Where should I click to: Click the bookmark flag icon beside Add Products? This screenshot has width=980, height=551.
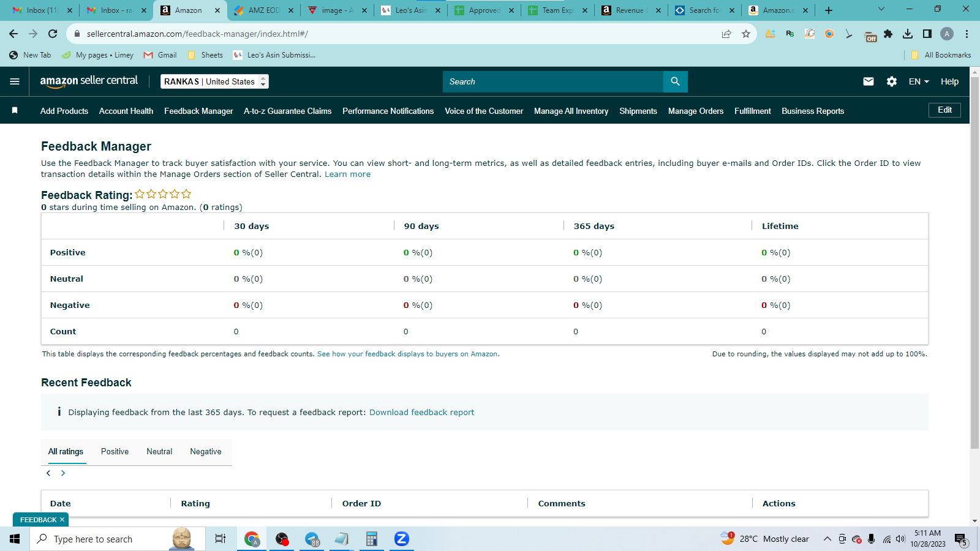(x=15, y=111)
